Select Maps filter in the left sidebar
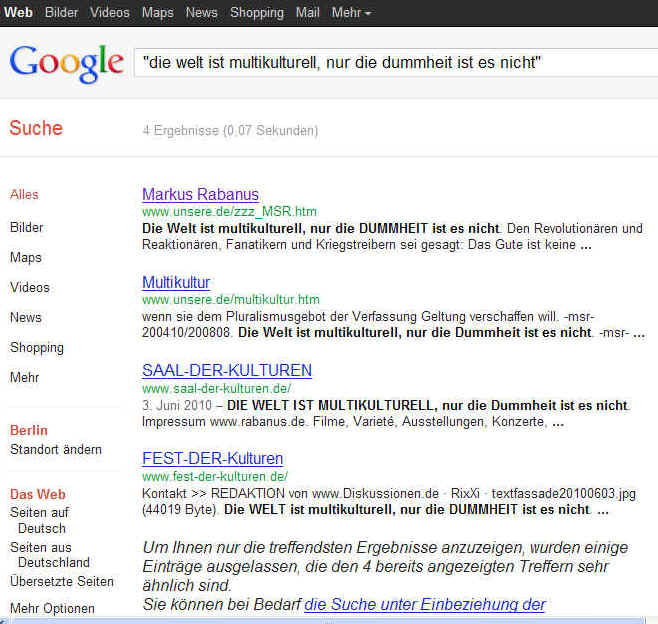Screen dimensions: 658x624 tap(26, 257)
